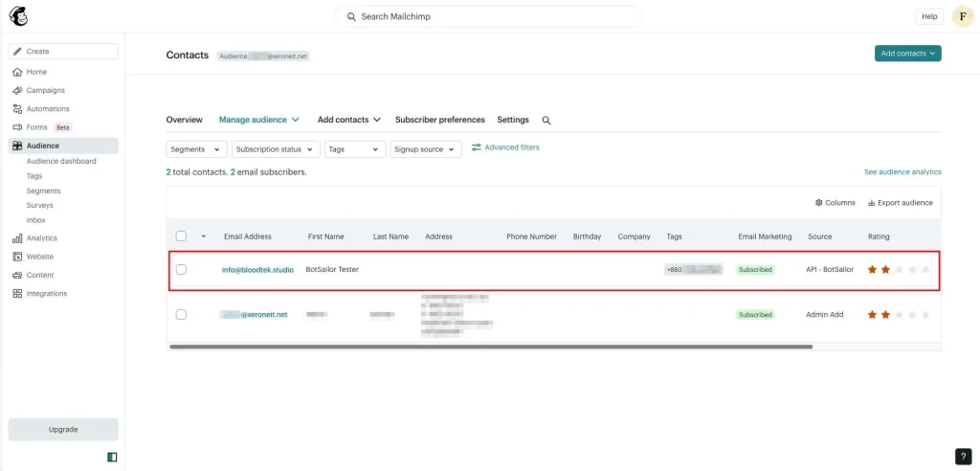Open the xeroneit.net contact email link
980x471 pixels.
coord(254,315)
